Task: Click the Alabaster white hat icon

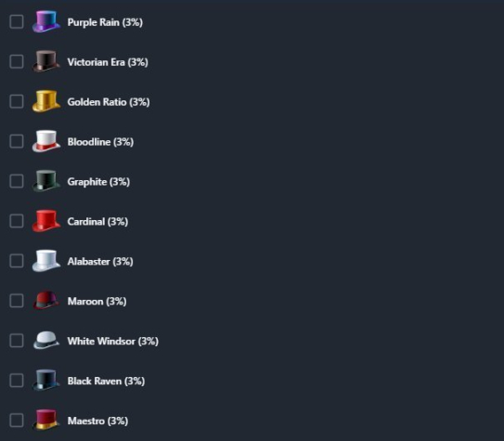Action: pyautogui.click(x=46, y=261)
